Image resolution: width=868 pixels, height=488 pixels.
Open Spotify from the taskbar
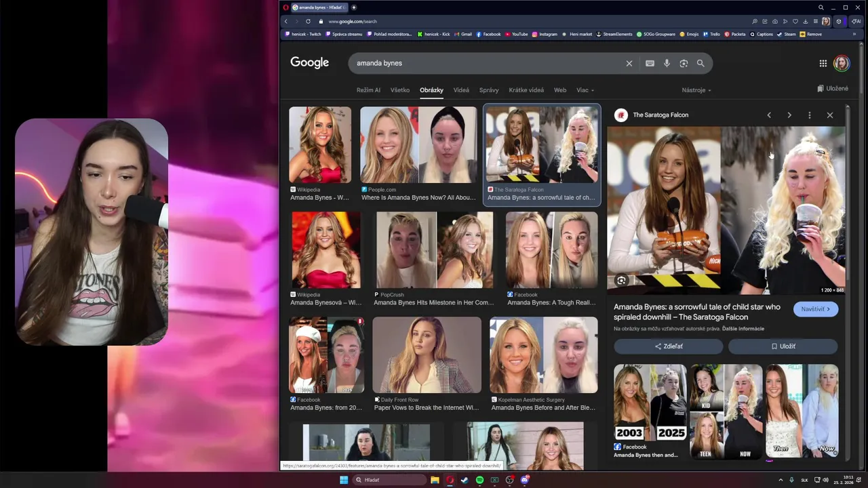pos(479,480)
